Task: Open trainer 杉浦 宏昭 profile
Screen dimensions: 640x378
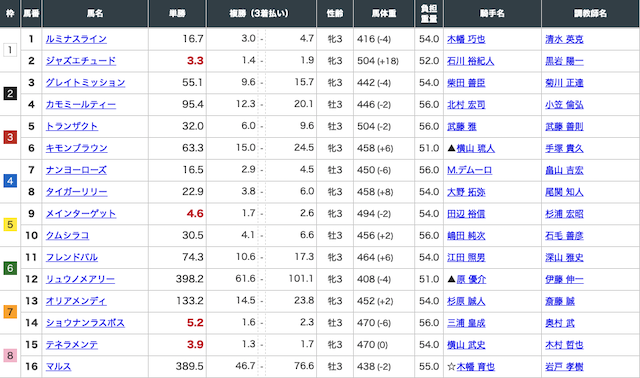Action: pos(564,214)
